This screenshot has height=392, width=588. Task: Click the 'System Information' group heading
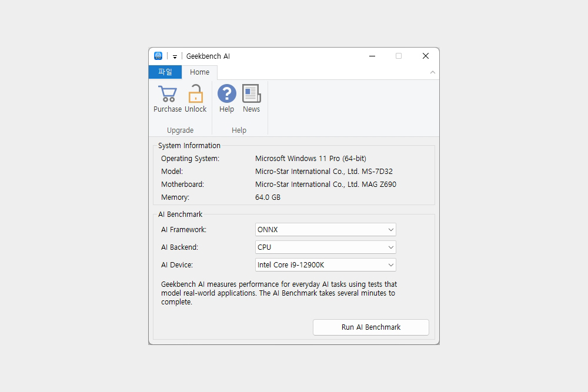(x=189, y=145)
